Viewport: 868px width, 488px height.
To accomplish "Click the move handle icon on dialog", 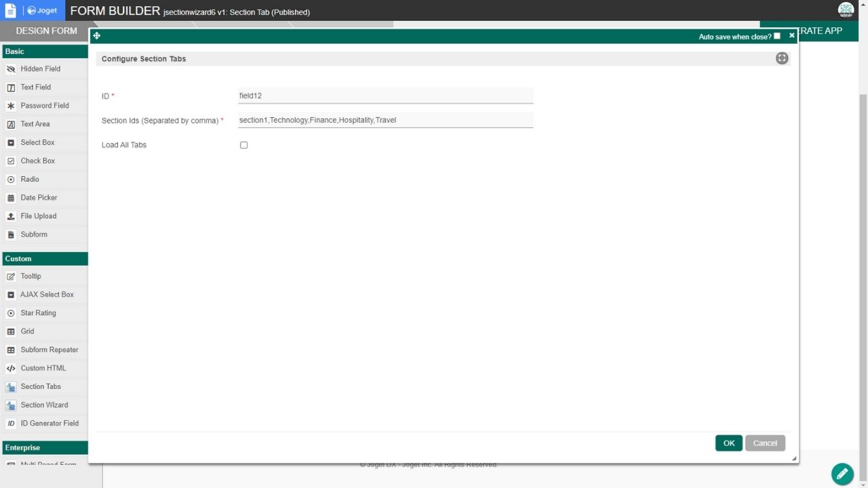I will (97, 36).
